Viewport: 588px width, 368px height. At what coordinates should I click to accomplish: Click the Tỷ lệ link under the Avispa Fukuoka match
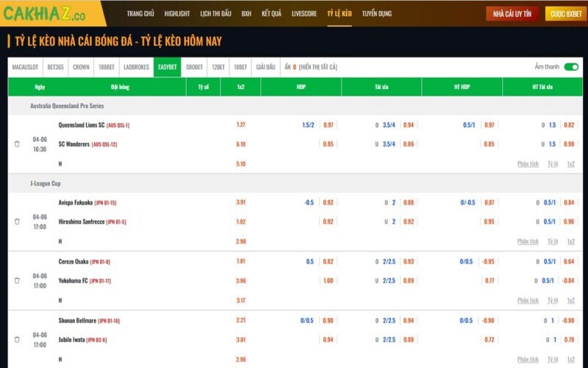pyautogui.click(x=552, y=241)
